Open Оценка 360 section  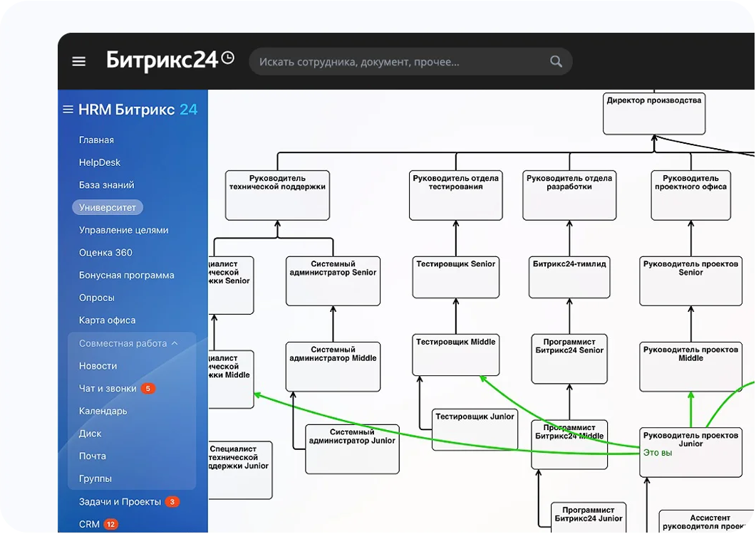point(105,253)
